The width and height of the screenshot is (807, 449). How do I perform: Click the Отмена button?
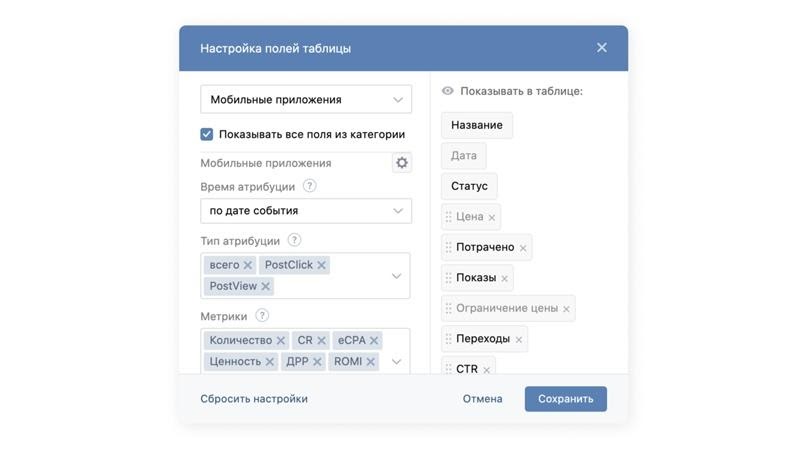[x=482, y=399]
